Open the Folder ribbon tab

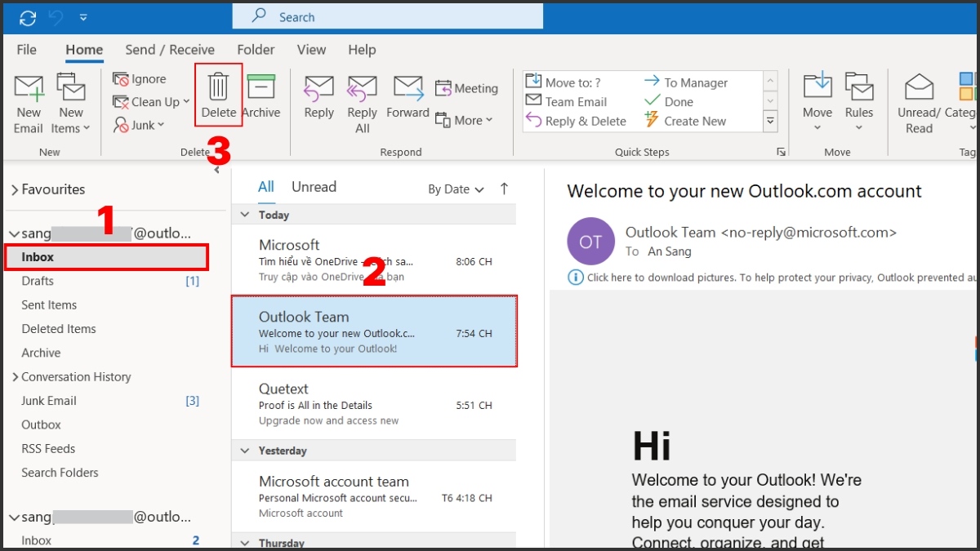click(256, 50)
